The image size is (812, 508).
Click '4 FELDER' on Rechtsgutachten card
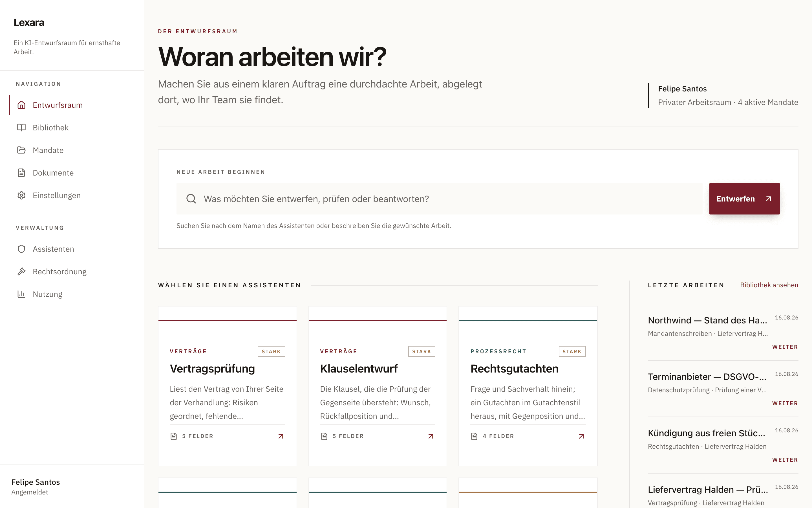[498, 436]
